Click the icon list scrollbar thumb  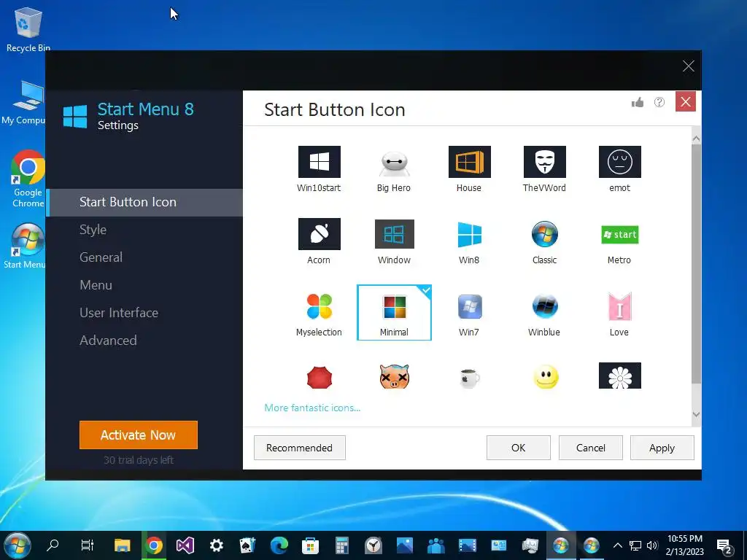(x=696, y=263)
